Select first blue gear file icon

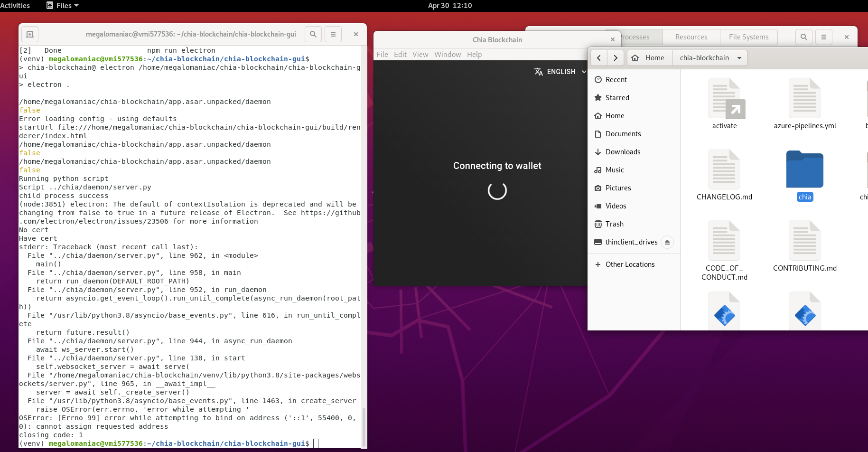click(724, 311)
